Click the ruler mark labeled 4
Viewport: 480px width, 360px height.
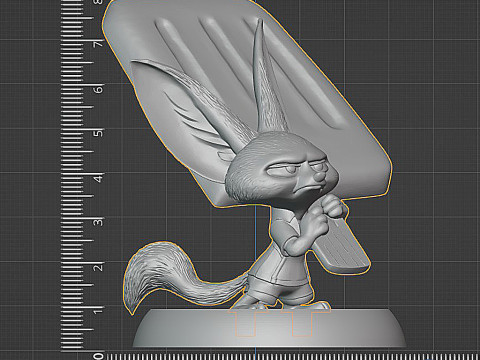coord(98,178)
